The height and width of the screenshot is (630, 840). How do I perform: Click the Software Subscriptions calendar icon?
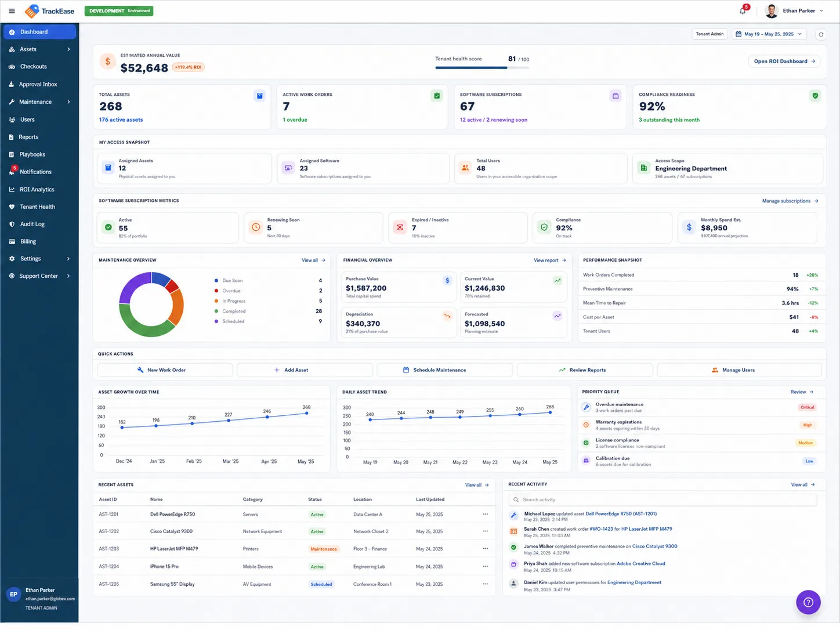point(615,96)
